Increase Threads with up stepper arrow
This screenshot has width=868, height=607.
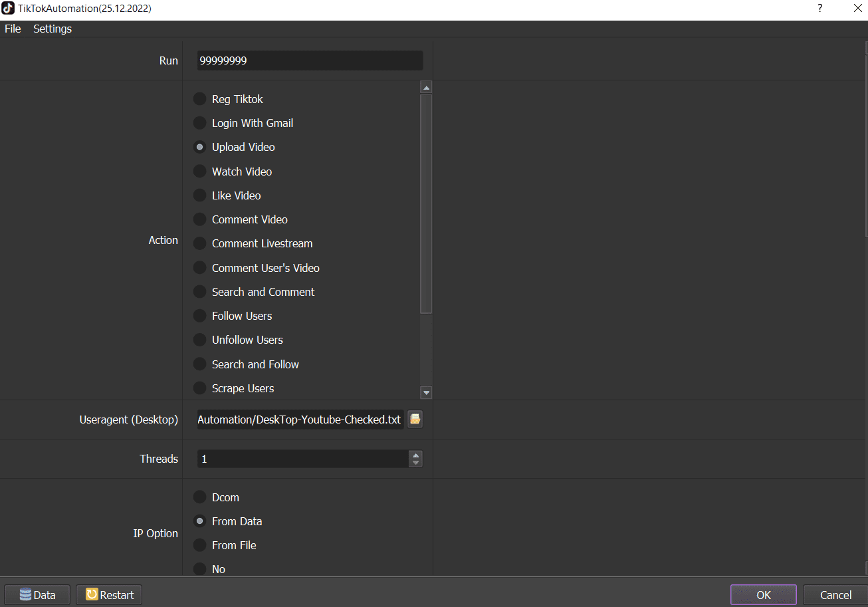coord(416,455)
